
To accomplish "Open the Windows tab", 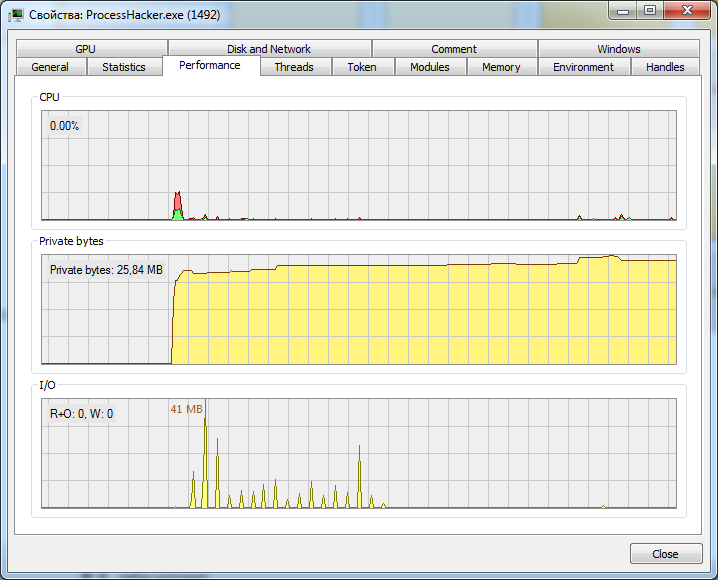I will click(x=619, y=49).
